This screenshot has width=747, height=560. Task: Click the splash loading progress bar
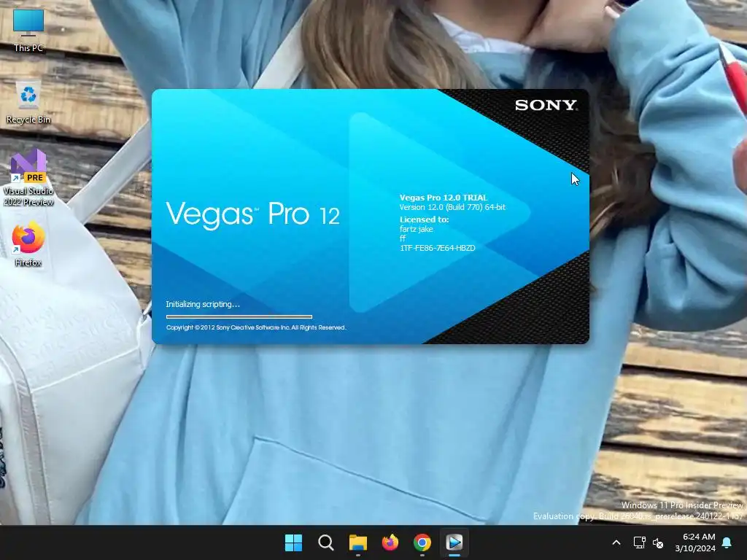point(239,316)
